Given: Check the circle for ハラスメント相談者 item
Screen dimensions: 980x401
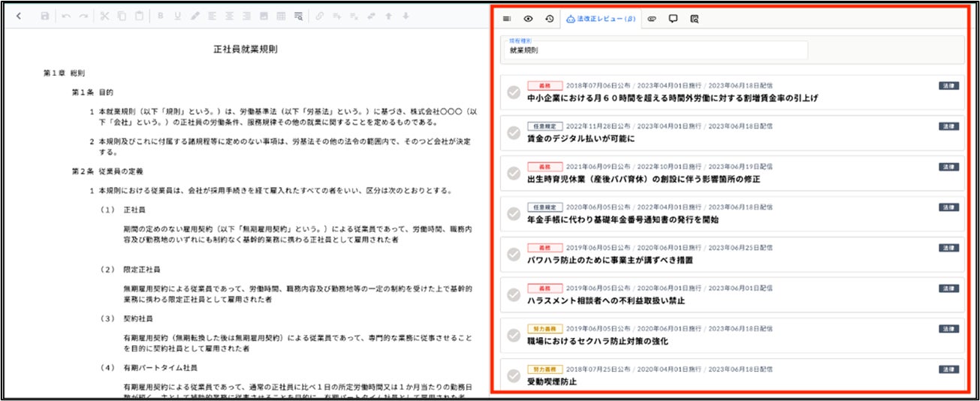Looking at the screenshot, I should tap(514, 295).
